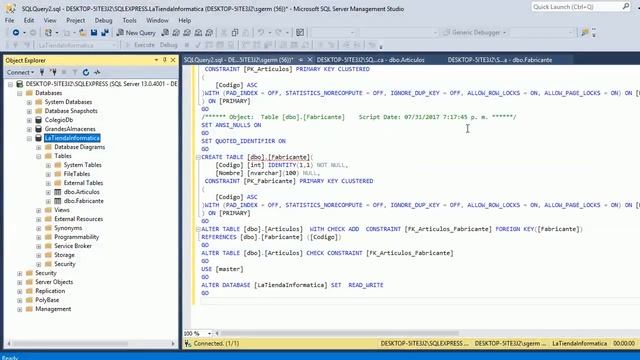This screenshot has width=640, height=360.
Task: Click the editor horizontal scrollbar
Action: pyautogui.click(x=340, y=333)
